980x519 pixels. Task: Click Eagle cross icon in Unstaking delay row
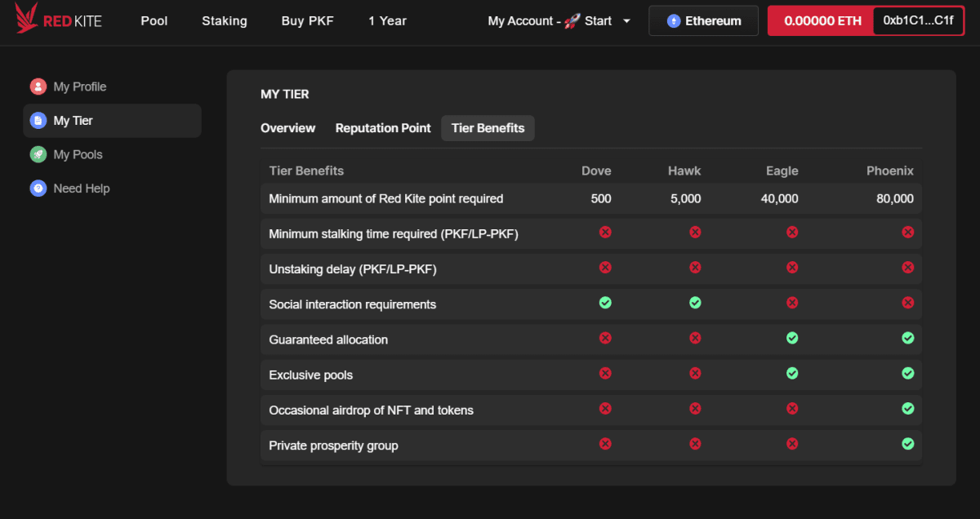point(792,268)
